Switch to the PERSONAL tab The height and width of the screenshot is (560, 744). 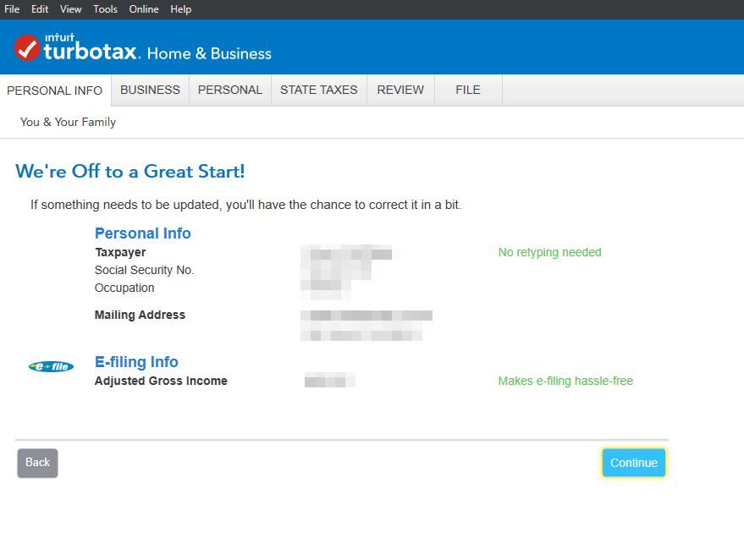(x=230, y=91)
